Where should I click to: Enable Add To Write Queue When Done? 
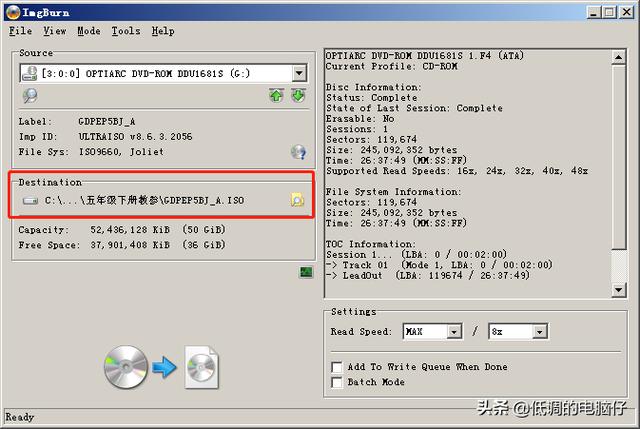pyautogui.click(x=337, y=367)
